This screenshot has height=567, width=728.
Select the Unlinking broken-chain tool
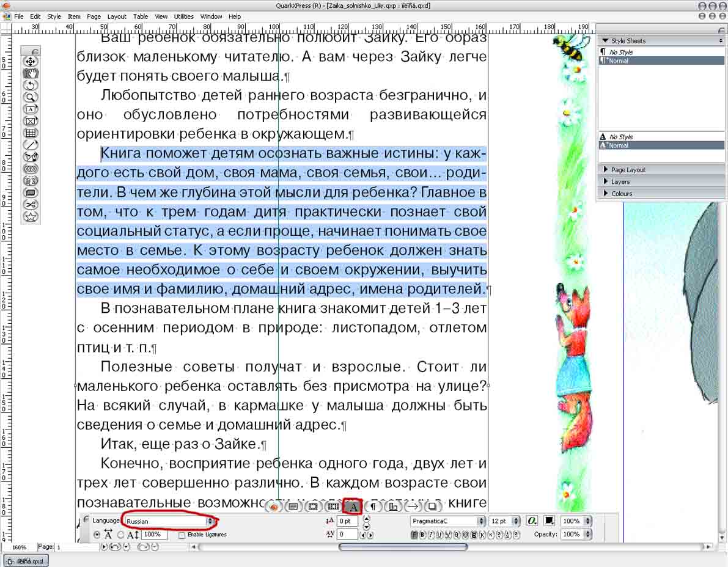pyautogui.click(x=31, y=181)
